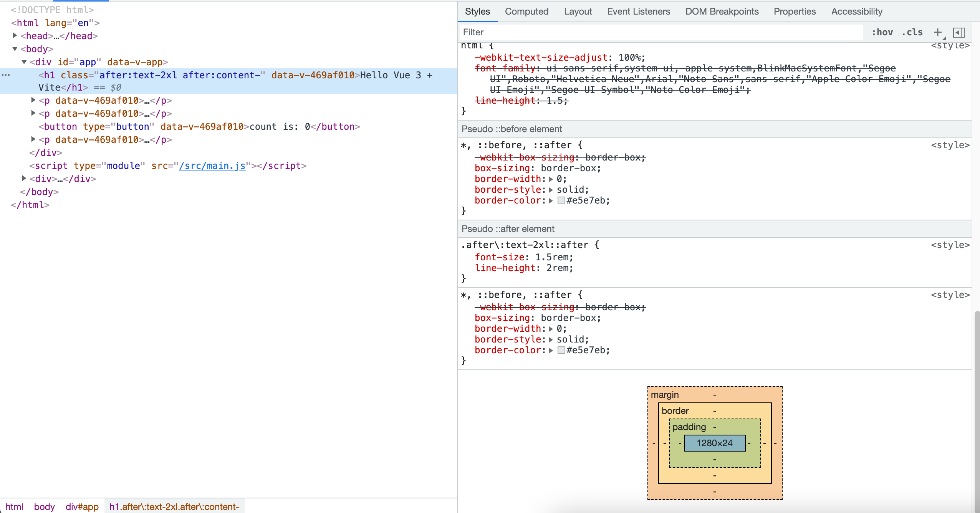The image size is (980, 513).
Task: Collapse the div#app element node
Action: pos(24,62)
